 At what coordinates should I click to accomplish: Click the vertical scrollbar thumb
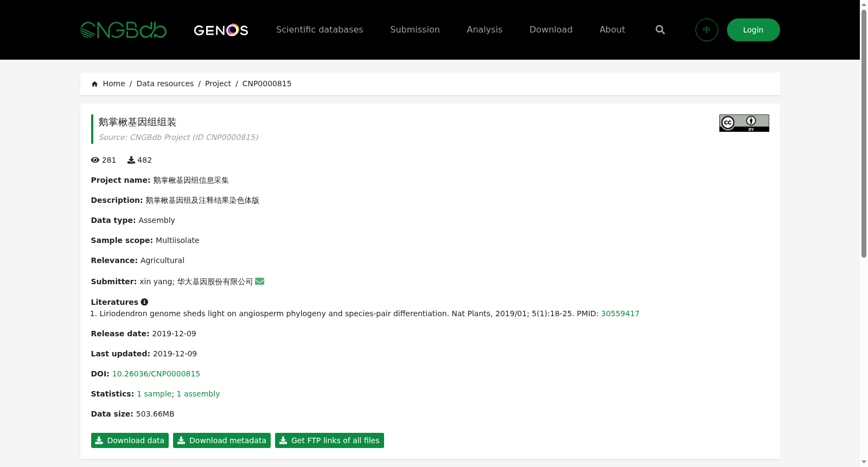[x=864, y=133]
